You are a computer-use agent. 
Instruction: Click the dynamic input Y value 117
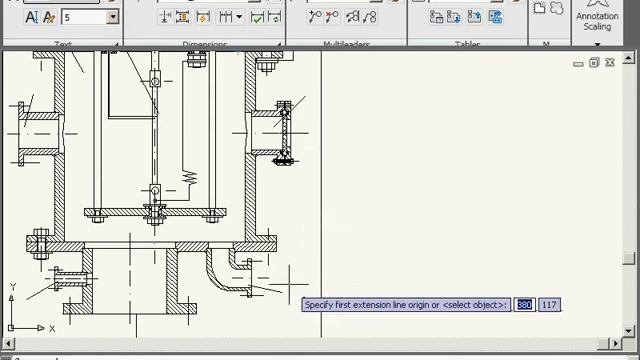(x=549, y=304)
